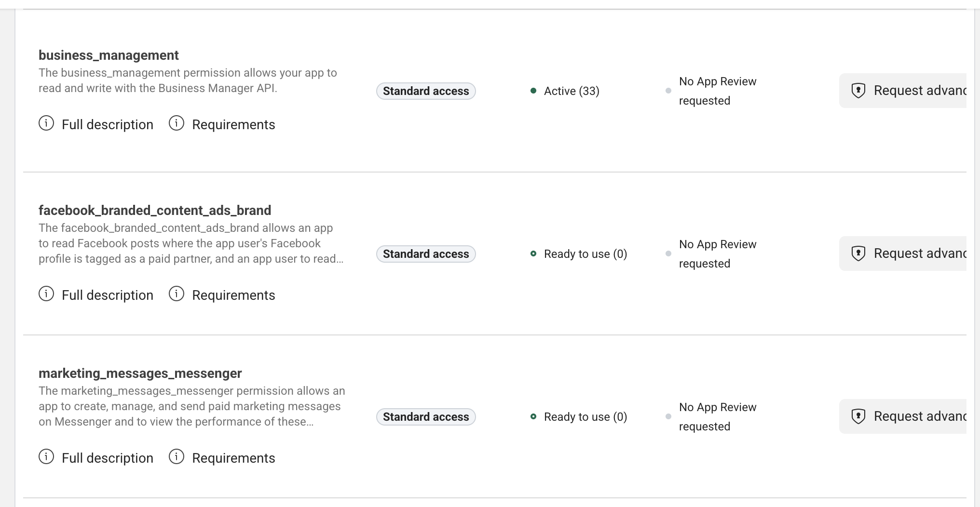Click info icon beside marketing_messages_messenger Full description
This screenshot has height=507, width=980.
click(x=46, y=457)
